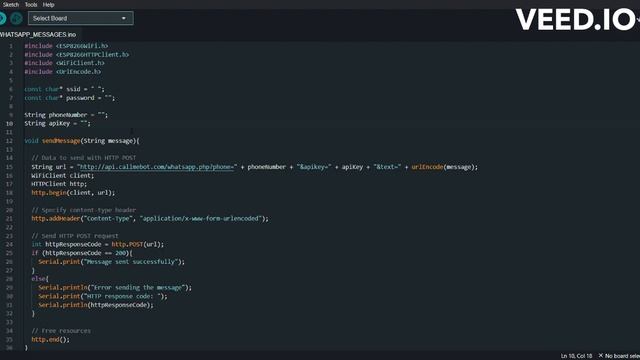Click line number 12 in the gutter
Screen dimensions: 640x360
(x=9, y=141)
